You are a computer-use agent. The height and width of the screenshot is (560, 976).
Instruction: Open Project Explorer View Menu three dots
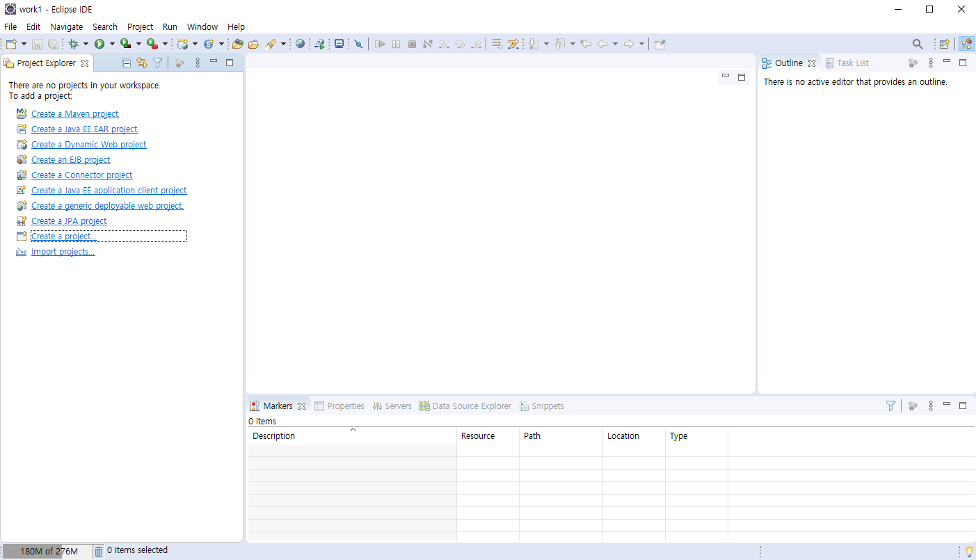click(198, 63)
